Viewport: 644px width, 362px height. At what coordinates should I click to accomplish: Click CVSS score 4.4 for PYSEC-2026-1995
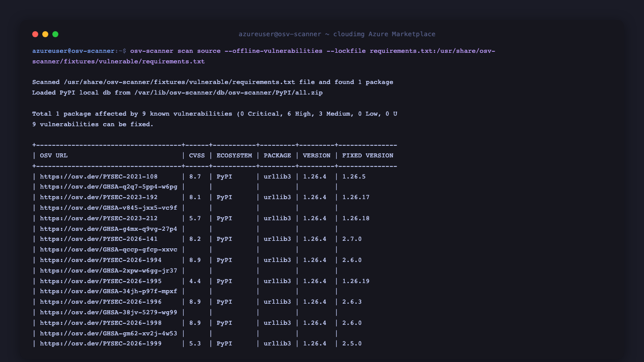pyautogui.click(x=195, y=281)
